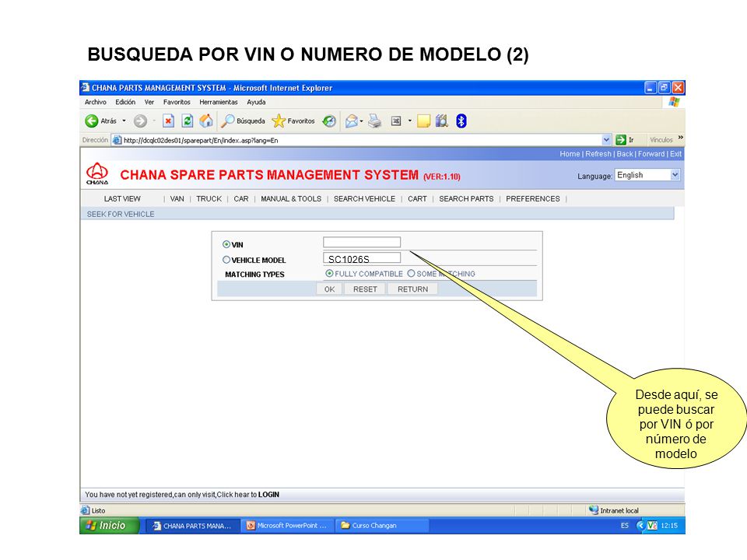Viewport: 747px width, 560px height.
Task: Expand the address bar history dropdown
Action: pyautogui.click(x=606, y=140)
